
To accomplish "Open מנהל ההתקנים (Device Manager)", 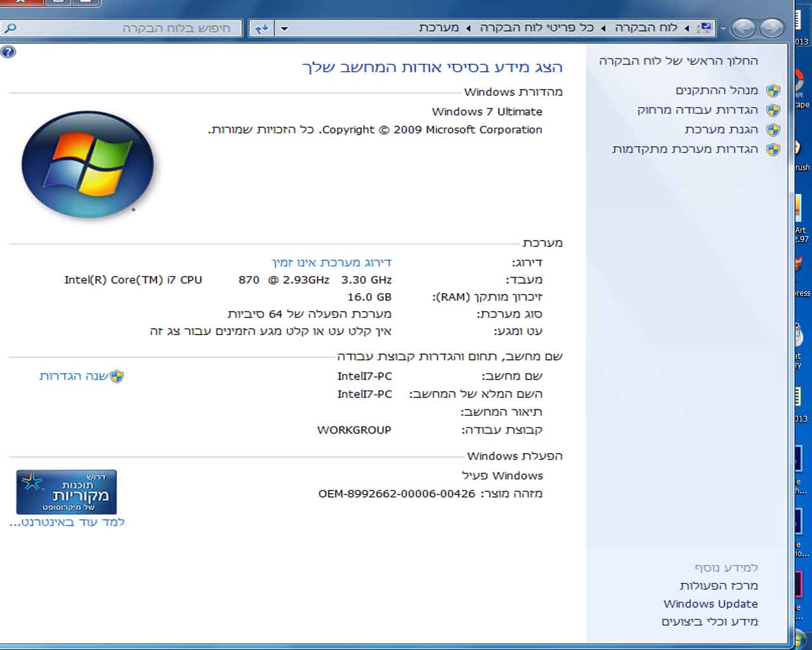I will [717, 91].
